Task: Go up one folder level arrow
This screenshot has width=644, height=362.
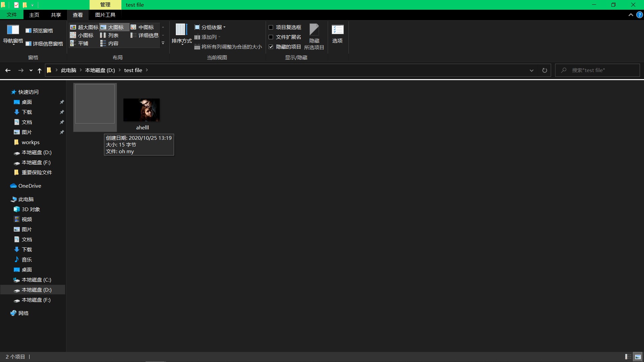Action: [40, 70]
